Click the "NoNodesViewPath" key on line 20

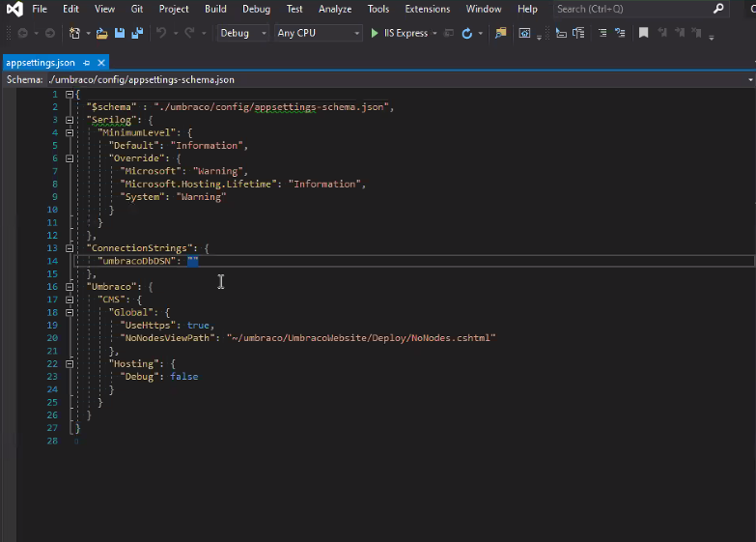click(167, 338)
